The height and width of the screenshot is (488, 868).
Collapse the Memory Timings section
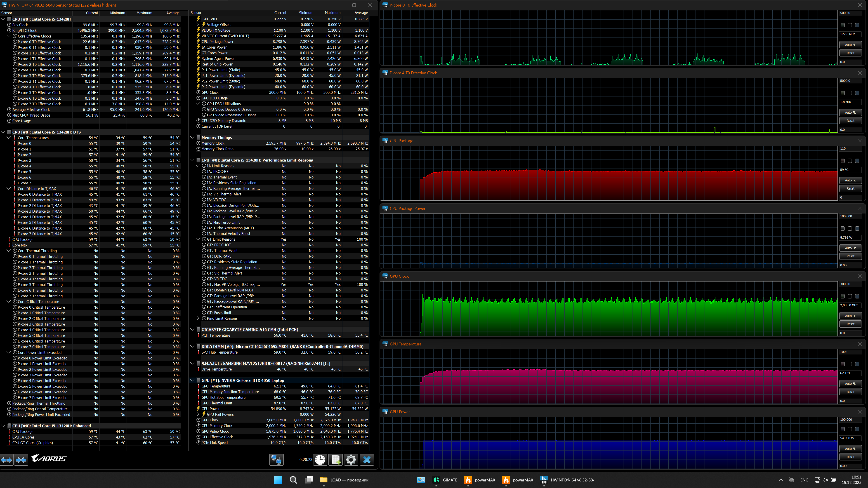pyautogui.click(x=192, y=137)
